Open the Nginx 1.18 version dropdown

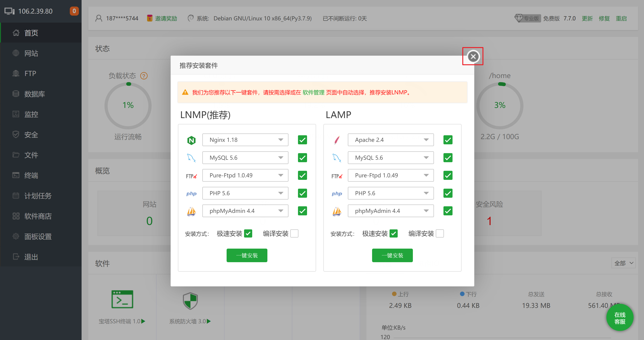[245, 140]
